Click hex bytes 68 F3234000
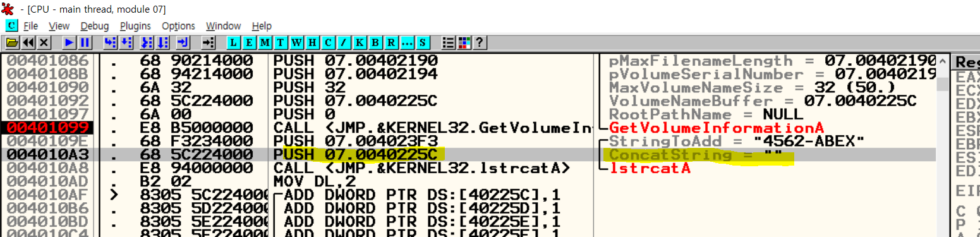 (196, 142)
